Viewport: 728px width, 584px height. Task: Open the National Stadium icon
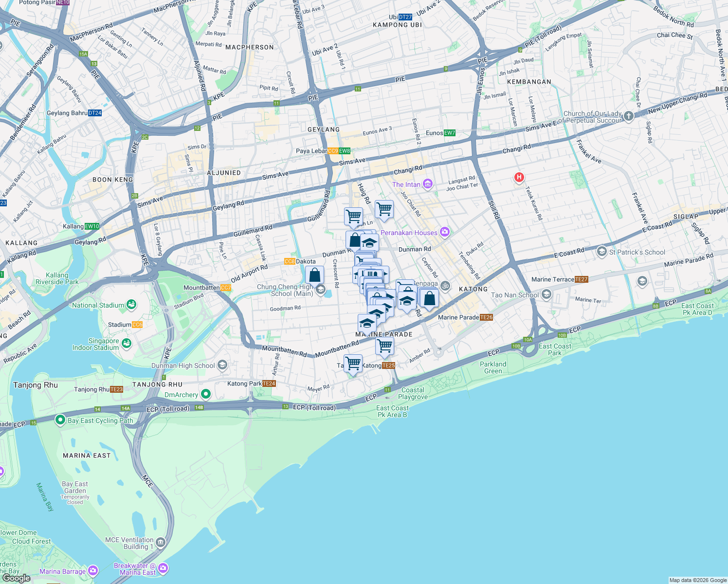[x=131, y=305]
